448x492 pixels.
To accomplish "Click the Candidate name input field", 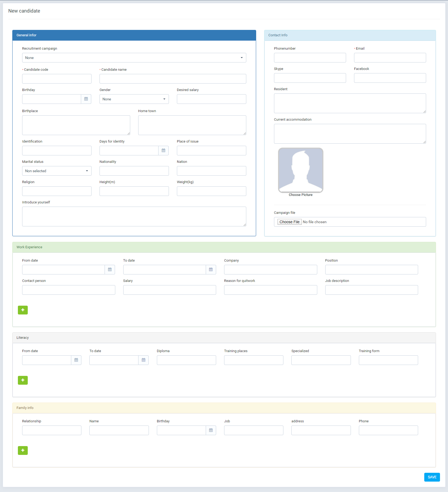I will tap(173, 78).
